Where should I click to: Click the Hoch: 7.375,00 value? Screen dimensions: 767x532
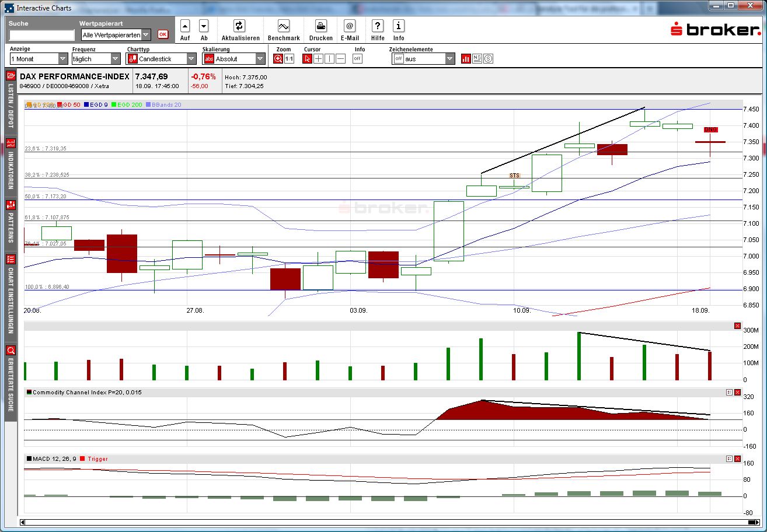(246, 77)
